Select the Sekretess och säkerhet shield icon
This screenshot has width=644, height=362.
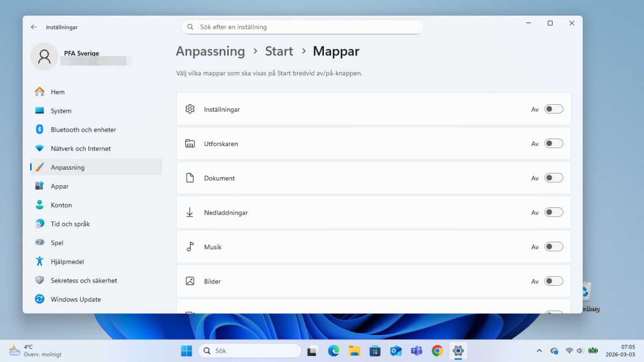(40, 280)
